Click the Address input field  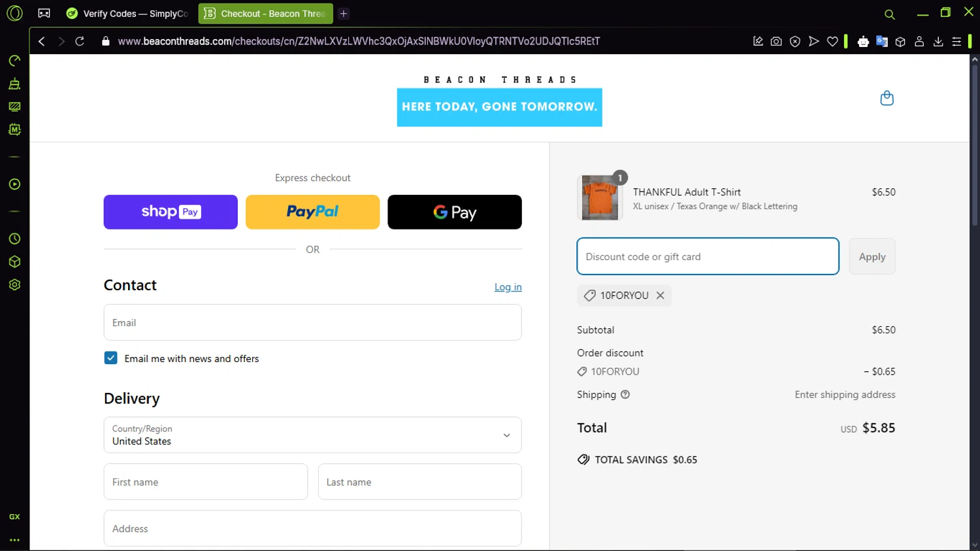tap(312, 528)
